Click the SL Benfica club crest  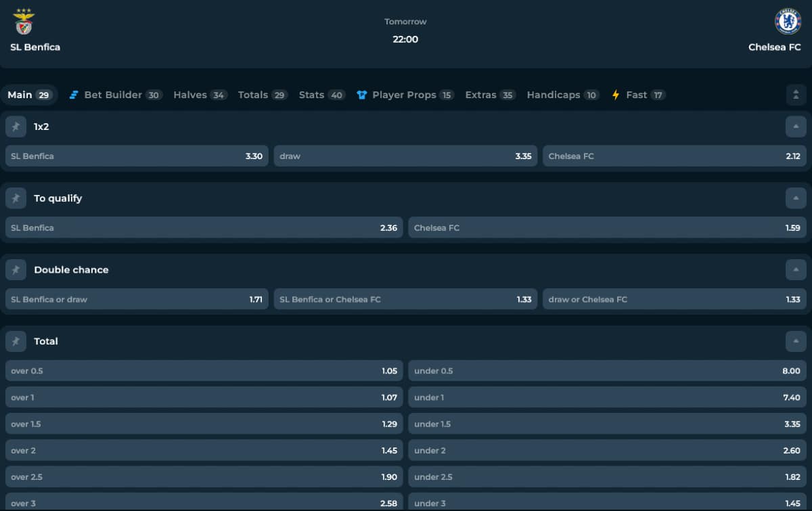(24, 22)
